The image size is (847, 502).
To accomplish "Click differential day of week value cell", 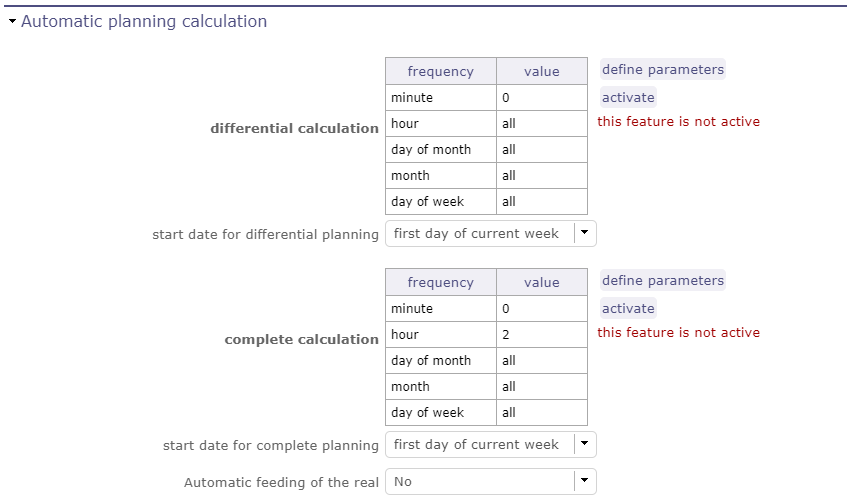I will click(541, 202).
